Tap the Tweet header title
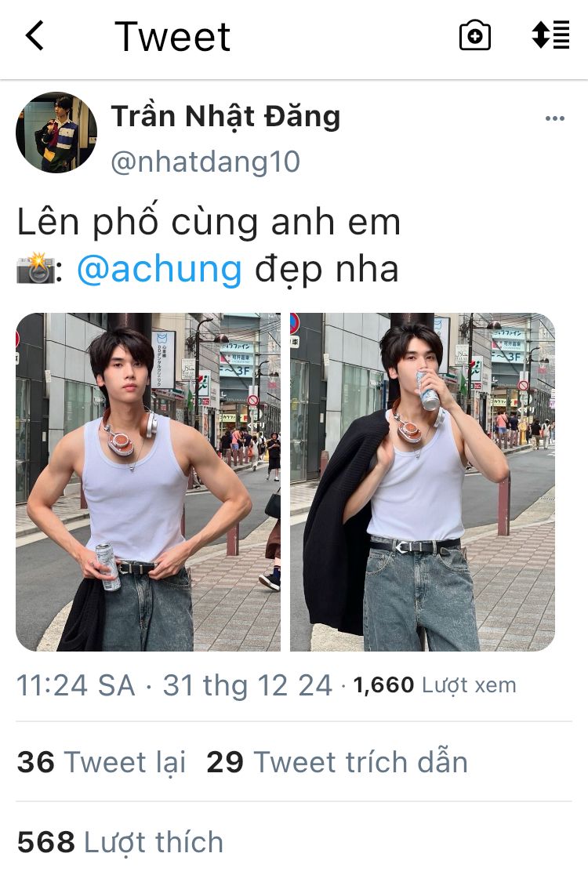Screen dimensions: 588x875 172,37
